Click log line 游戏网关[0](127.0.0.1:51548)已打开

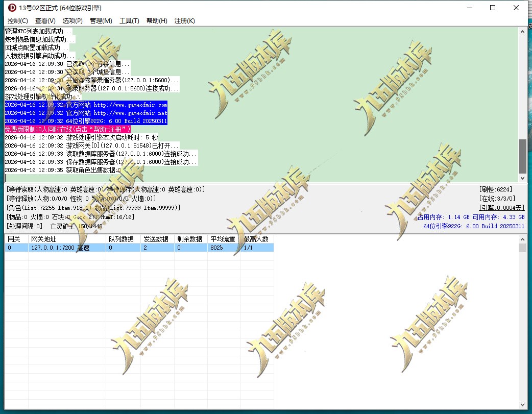coord(92,145)
